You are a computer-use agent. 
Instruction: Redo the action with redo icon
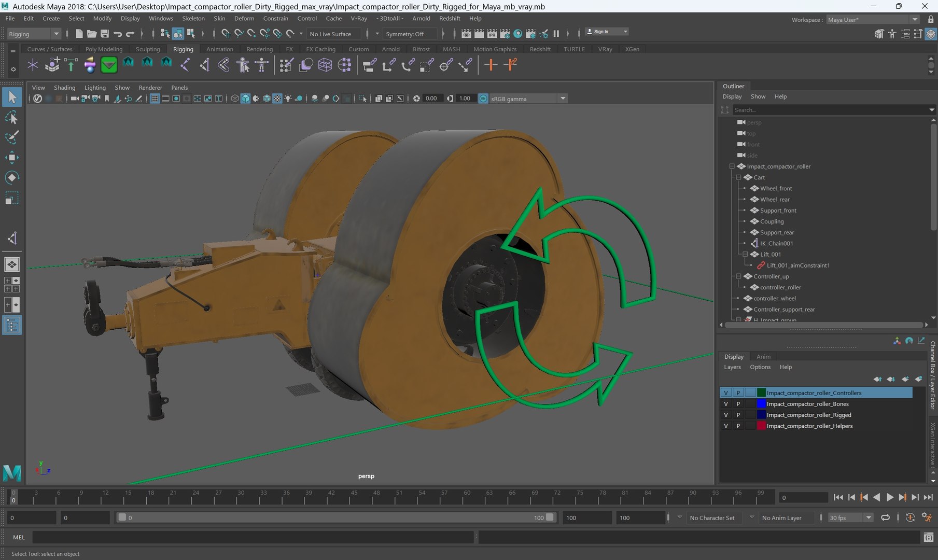point(130,34)
